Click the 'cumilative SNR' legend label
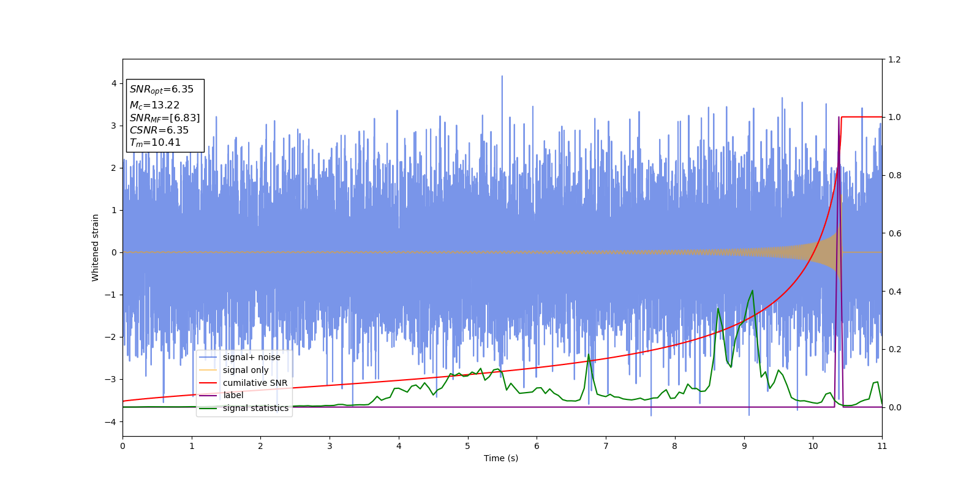This screenshot has width=980, height=490. pyautogui.click(x=255, y=383)
